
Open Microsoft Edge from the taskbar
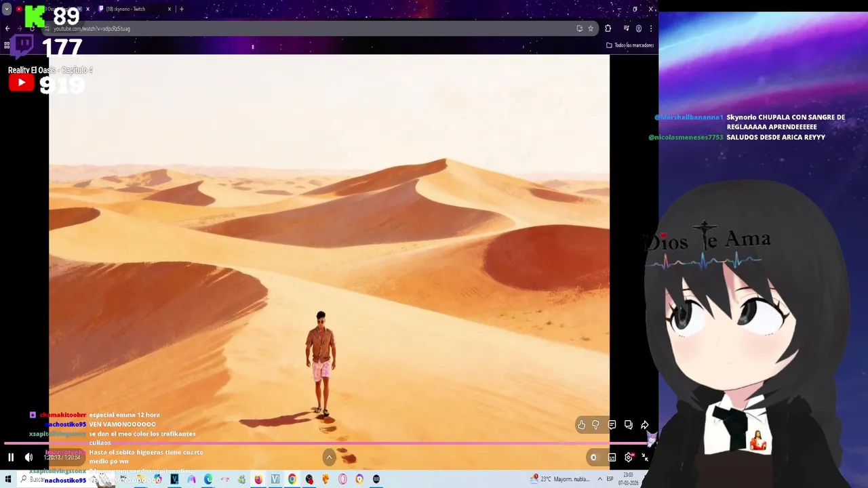pos(208,479)
